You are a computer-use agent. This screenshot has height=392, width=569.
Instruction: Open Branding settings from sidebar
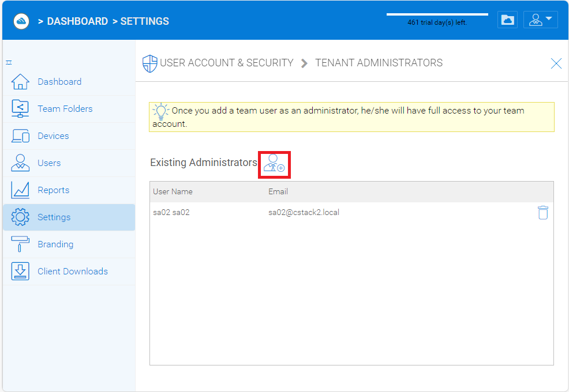[x=55, y=244]
